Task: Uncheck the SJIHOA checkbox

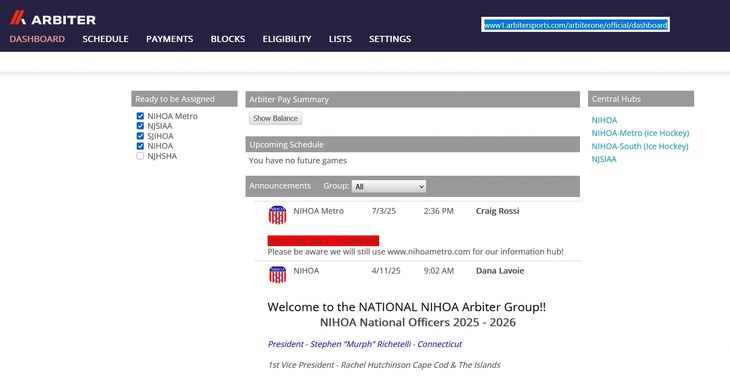Action: [x=140, y=136]
